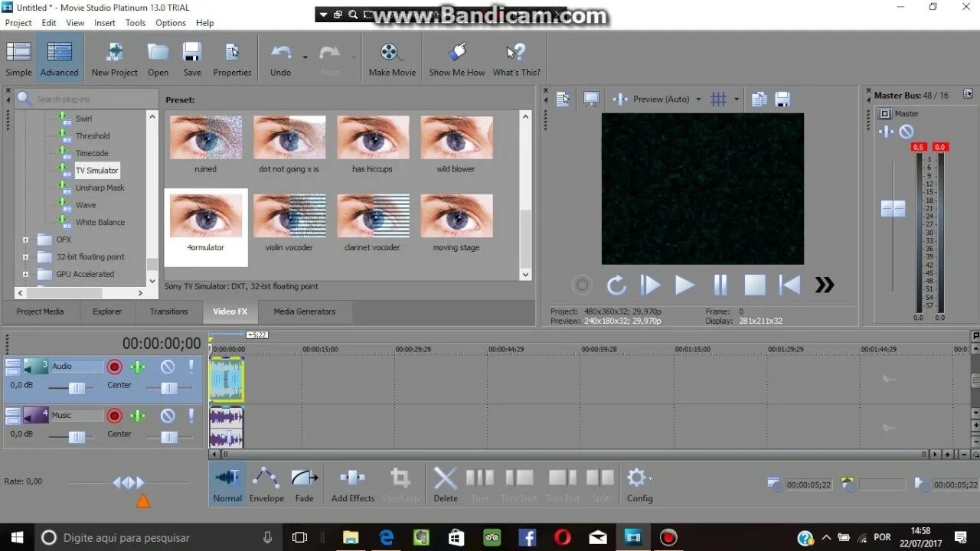This screenshot has height=551, width=980.
Task: Pause the preview playback
Action: 720,285
